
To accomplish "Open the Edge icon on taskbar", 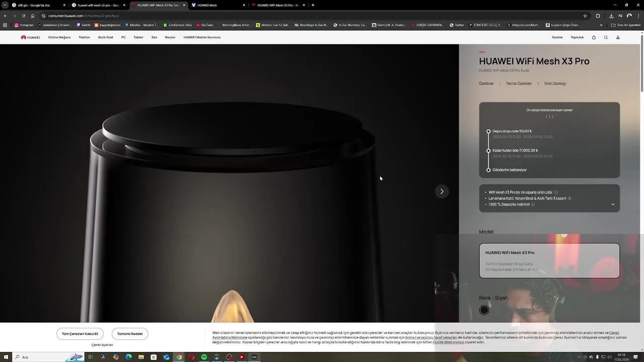I will coord(129,357).
